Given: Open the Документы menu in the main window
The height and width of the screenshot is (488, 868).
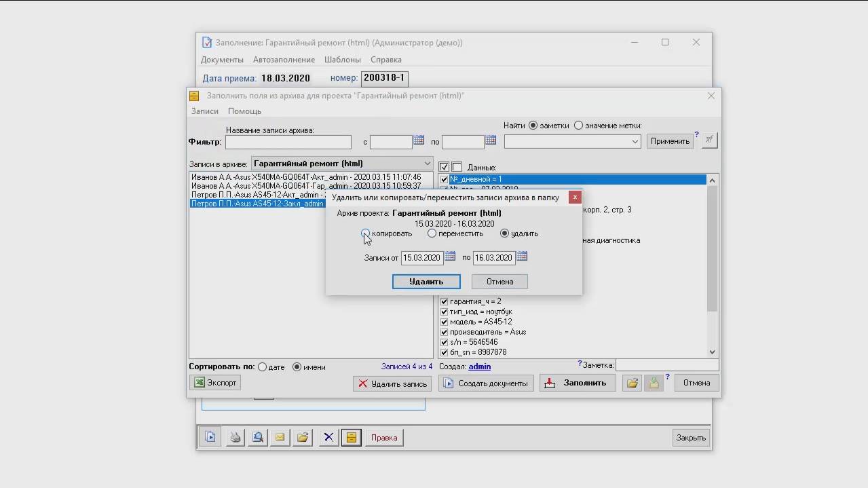Looking at the screenshot, I should point(222,60).
